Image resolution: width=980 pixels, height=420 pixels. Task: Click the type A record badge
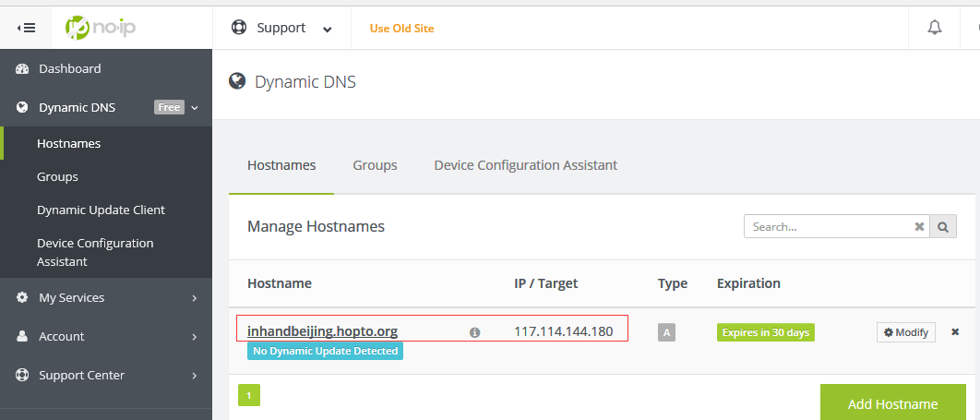pyautogui.click(x=666, y=332)
